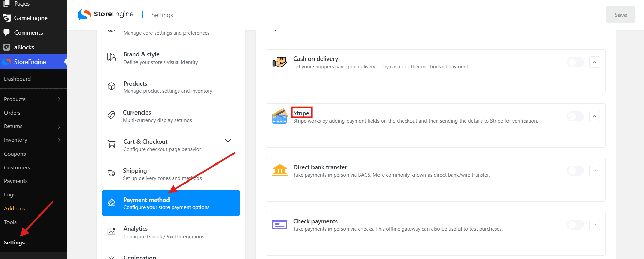Collapse the Cash on delivery panel
The width and height of the screenshot is (644, 259).
595,62
